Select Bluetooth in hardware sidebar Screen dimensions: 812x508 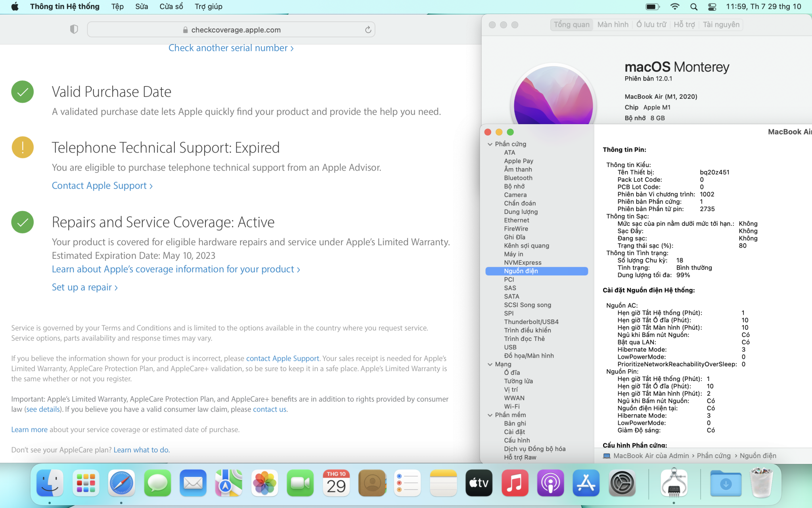tap(518, 178)
